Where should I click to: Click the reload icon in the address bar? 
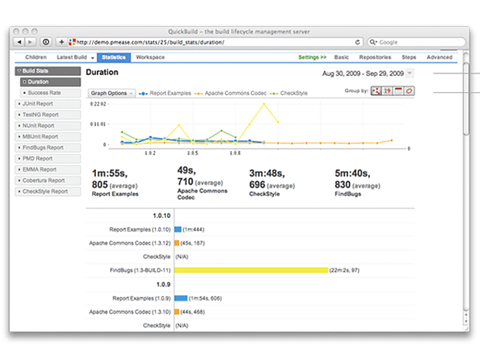357,42
